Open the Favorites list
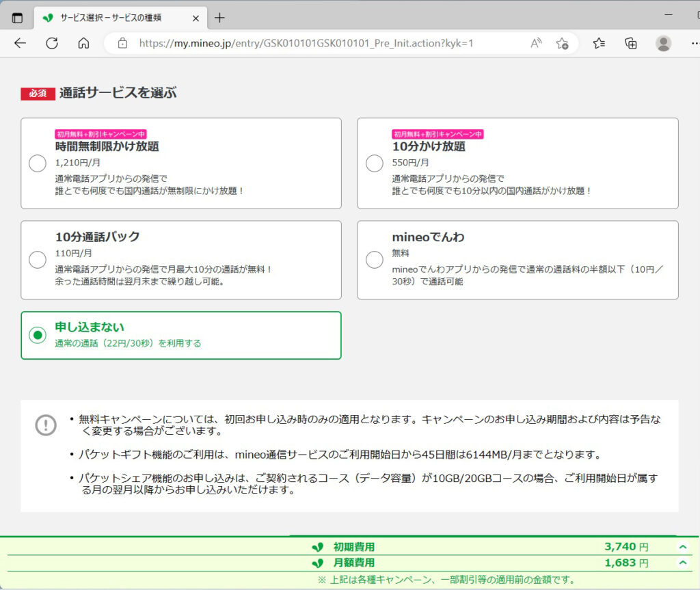700x590 pixels. [x=599, y=43]
